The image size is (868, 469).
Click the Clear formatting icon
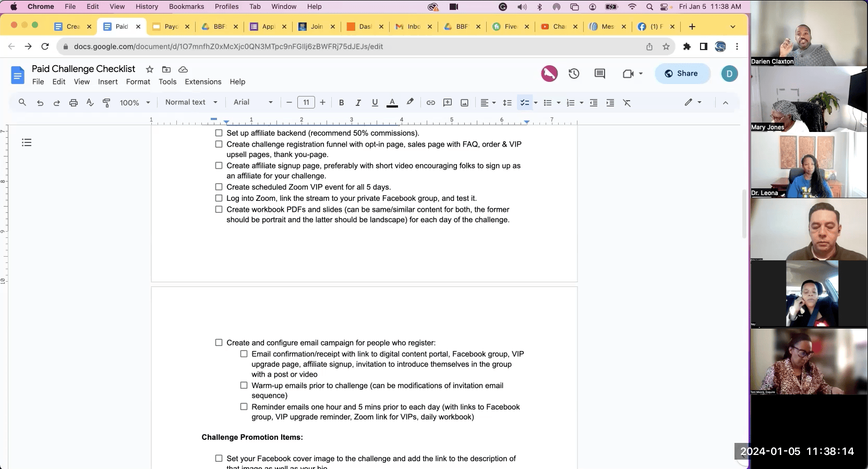(627, 103)
